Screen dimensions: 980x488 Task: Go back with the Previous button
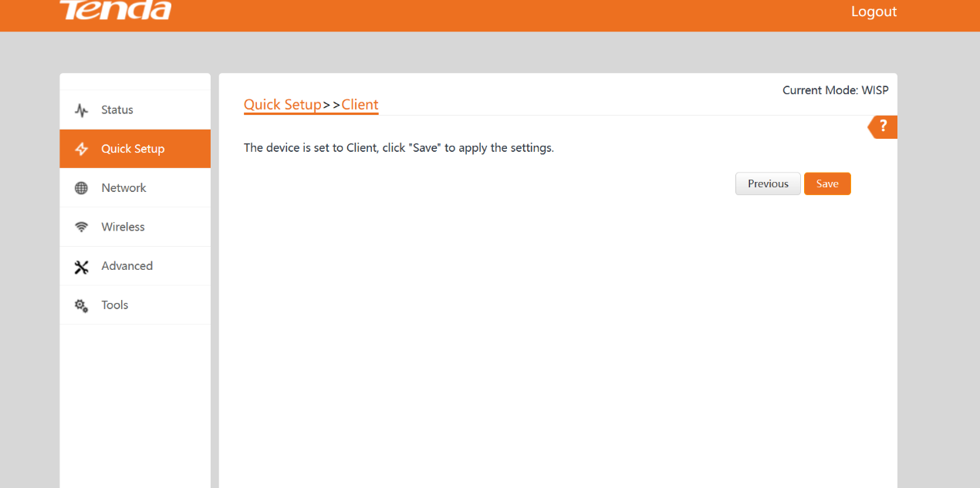pyautogui.click(x=768, y=183)
